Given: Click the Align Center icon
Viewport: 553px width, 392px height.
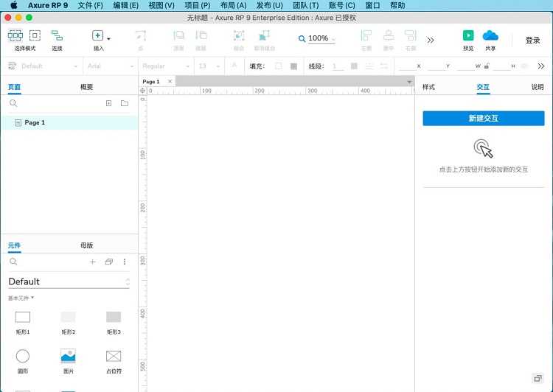Looking at the screenshot, I should click(389, 35).
